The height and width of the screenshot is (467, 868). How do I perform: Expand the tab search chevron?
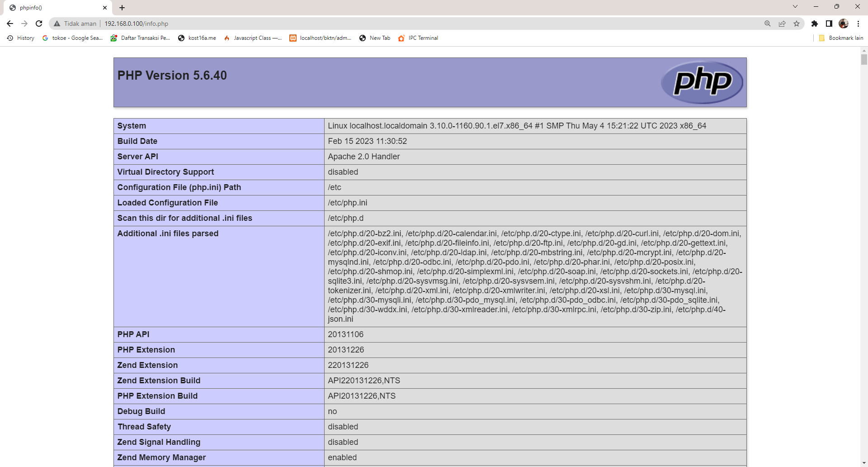[x=795, y=6]
